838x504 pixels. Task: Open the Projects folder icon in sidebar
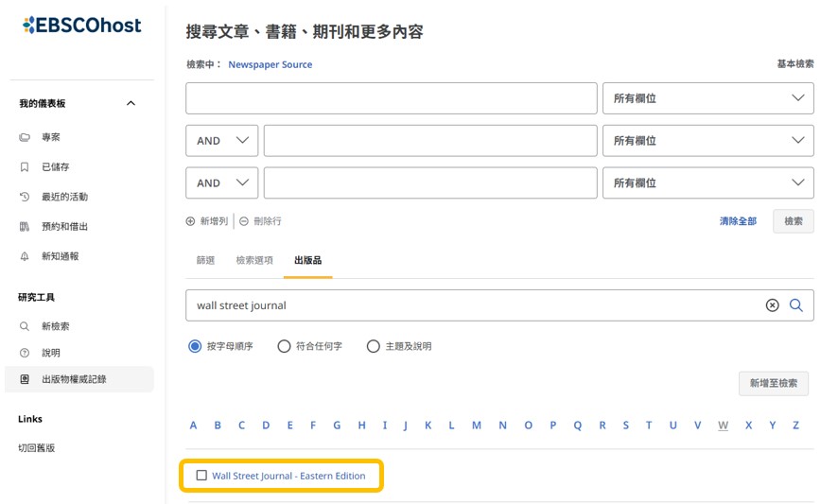[x=25, y=137]
